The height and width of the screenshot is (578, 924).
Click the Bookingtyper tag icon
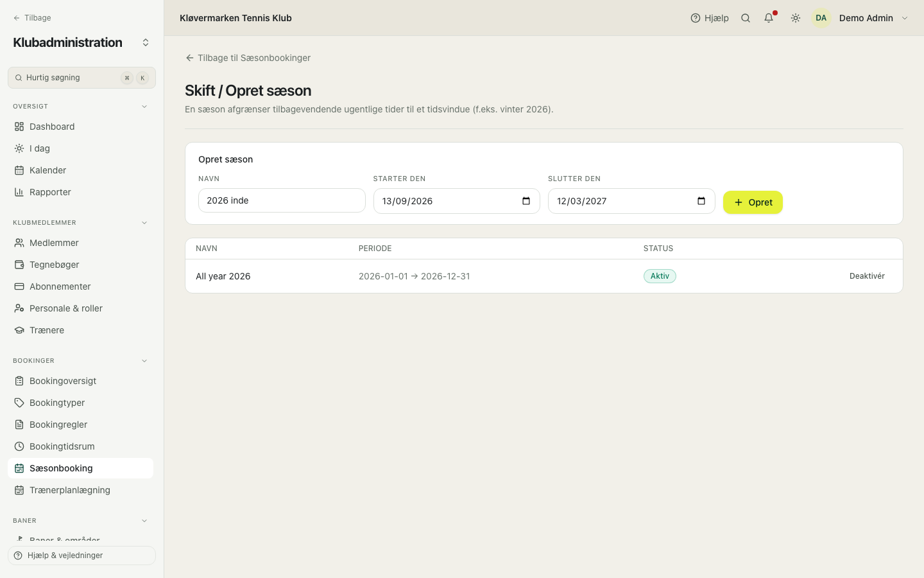coord(19,403)
